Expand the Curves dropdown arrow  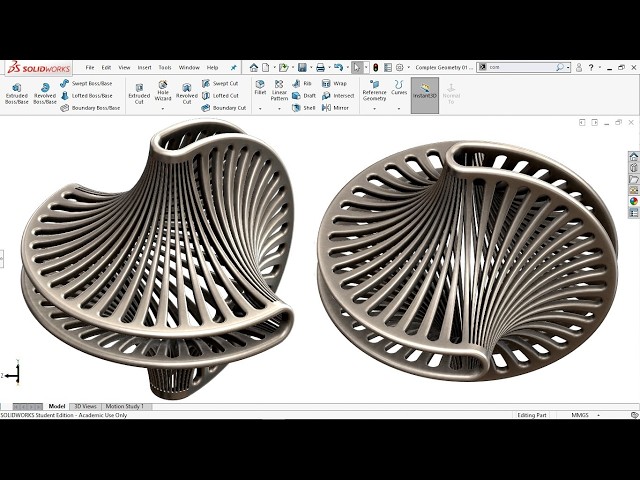[399, 109]
